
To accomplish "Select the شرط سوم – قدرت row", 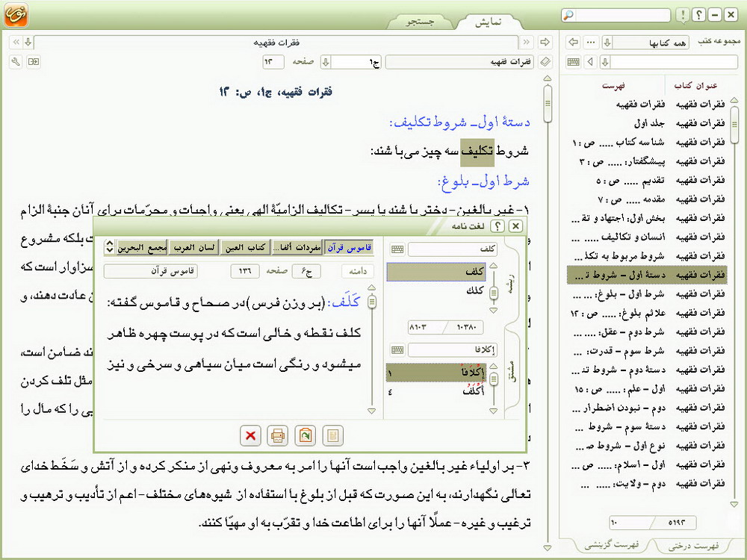I will point(647,351).
